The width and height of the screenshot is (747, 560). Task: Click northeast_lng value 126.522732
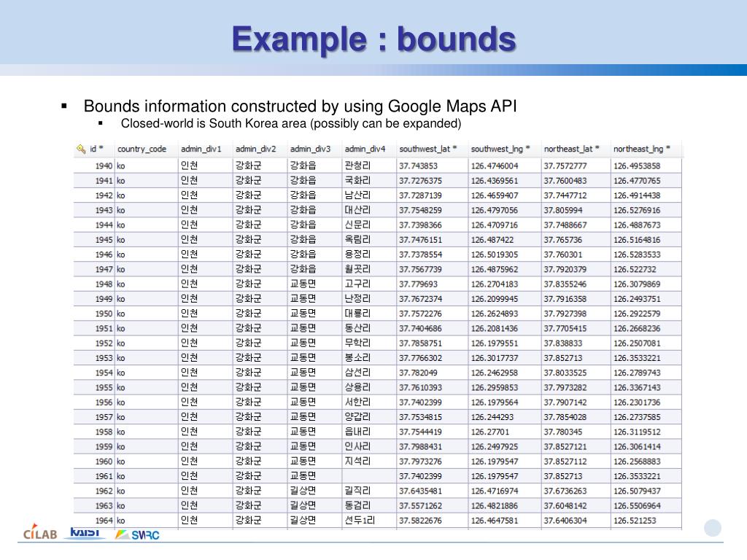tap(635, 270)
